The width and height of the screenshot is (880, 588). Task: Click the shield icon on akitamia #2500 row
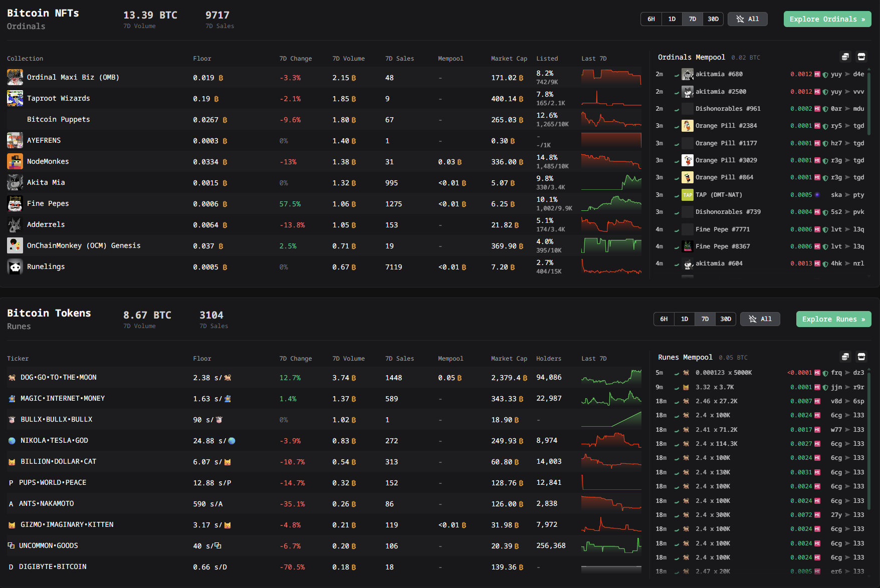tap(825, 92)
